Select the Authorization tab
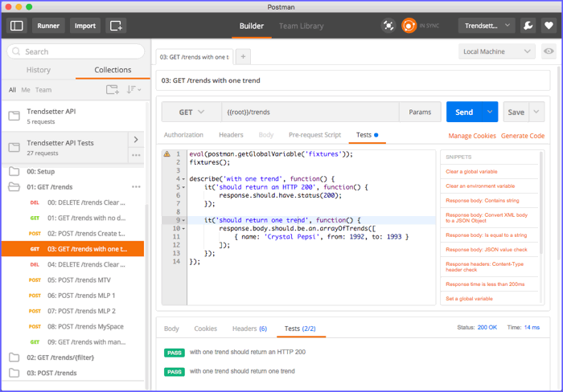 tap(183, 135)
